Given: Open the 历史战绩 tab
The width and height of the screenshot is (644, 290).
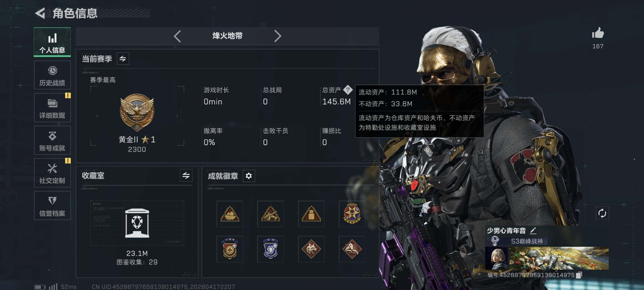Looking at the screenshot, I should (52, 75).
